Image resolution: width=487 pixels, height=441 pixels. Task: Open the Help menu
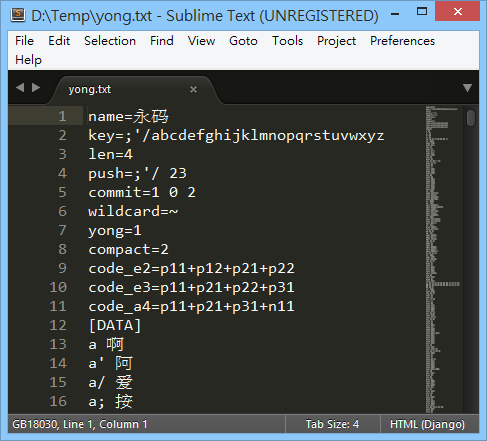28,60
